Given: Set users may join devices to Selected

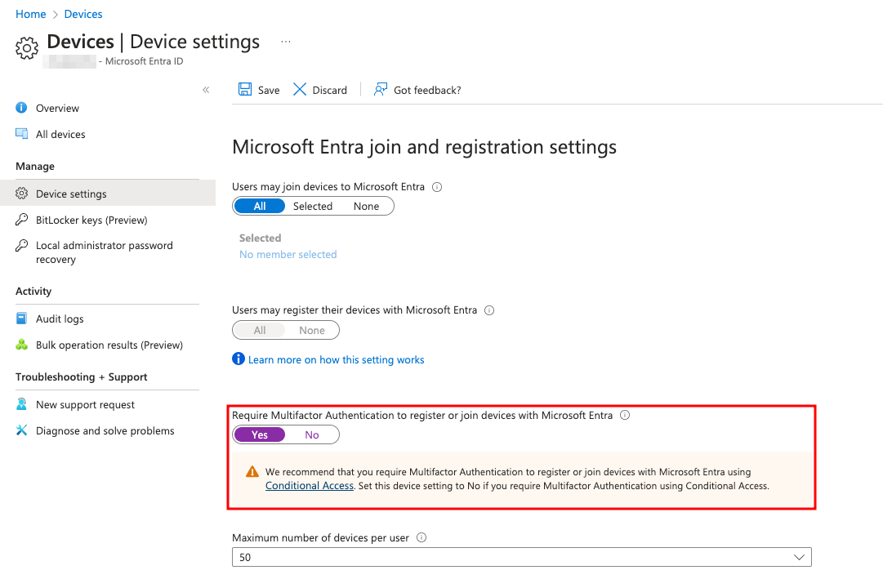Looking at the screenshot, I should coord(313,206).
